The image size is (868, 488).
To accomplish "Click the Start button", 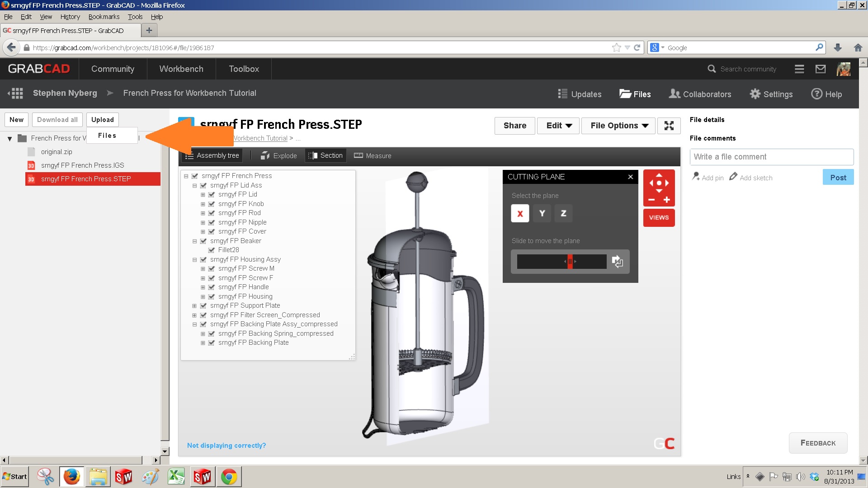I will [x=15, y=477].
